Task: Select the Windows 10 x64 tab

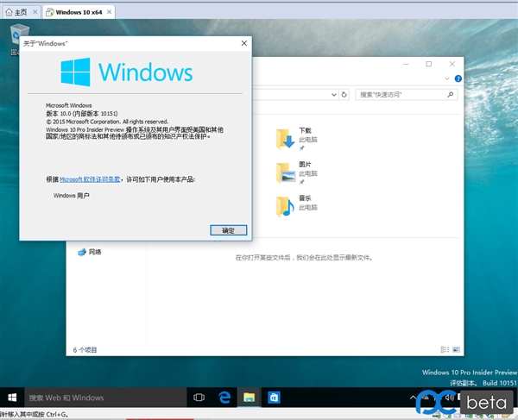Action: [x=79, y=13]
